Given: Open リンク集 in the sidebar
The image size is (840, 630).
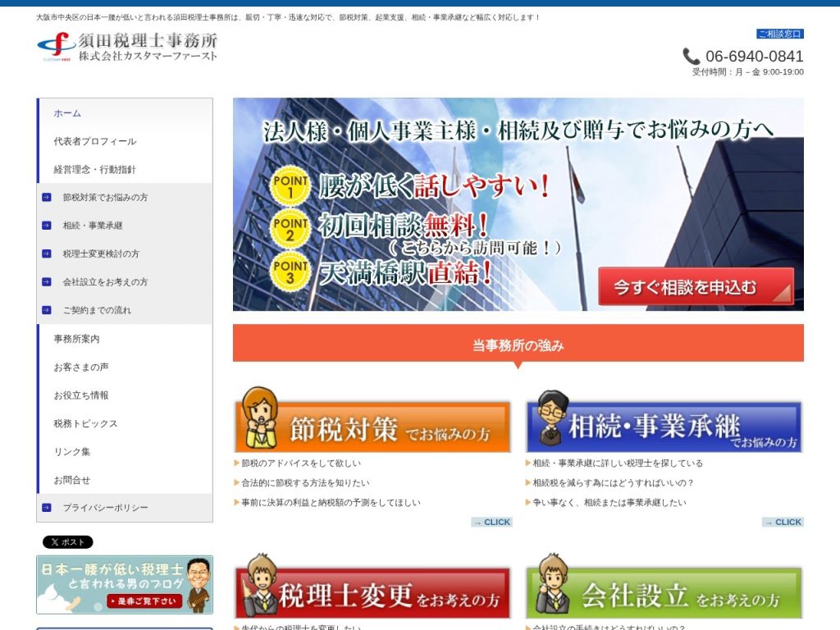Looking at the screenshot, I should coord(72,452).
